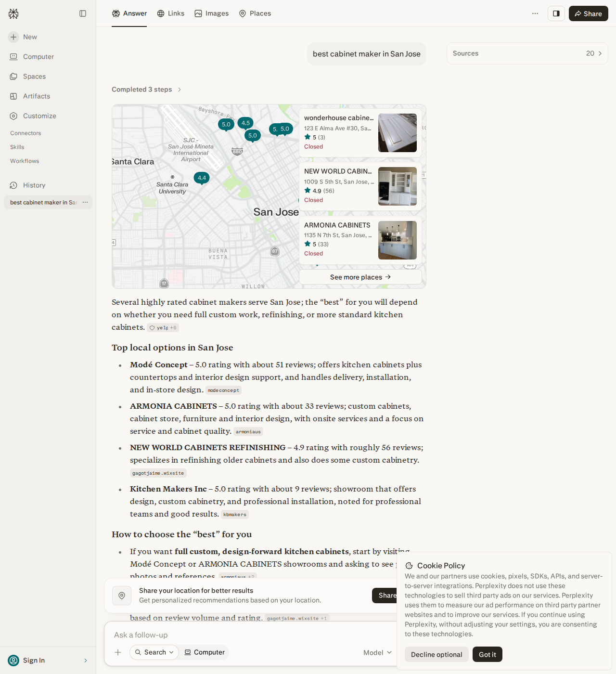Open the ARMONIA CABINETS photo thumbnail
Screen dimensions: 616x674
point(398,240)
